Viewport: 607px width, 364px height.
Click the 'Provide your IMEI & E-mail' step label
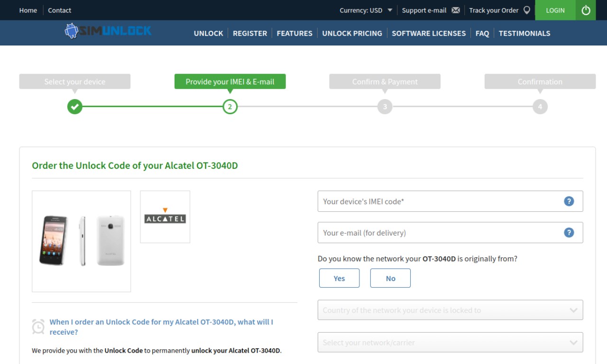(230, 82)
